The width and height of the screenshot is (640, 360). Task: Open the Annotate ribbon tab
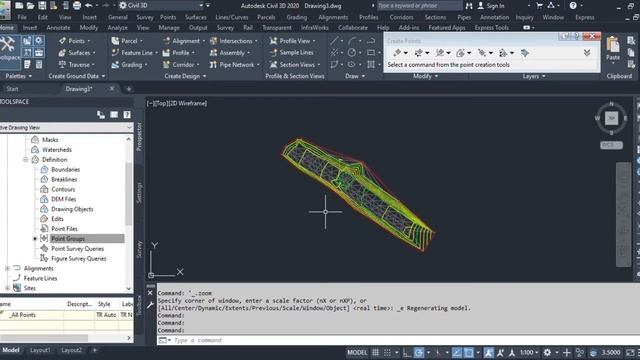click(58, 27)
